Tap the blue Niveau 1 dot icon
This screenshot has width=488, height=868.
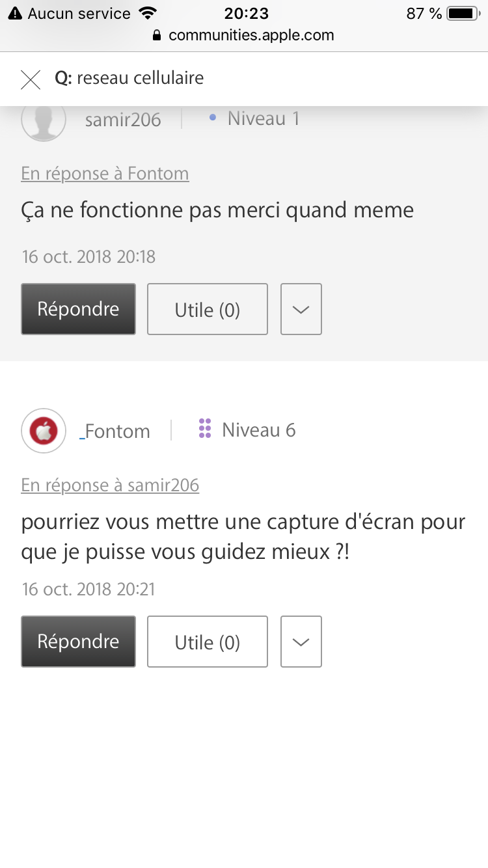point(212,118)
